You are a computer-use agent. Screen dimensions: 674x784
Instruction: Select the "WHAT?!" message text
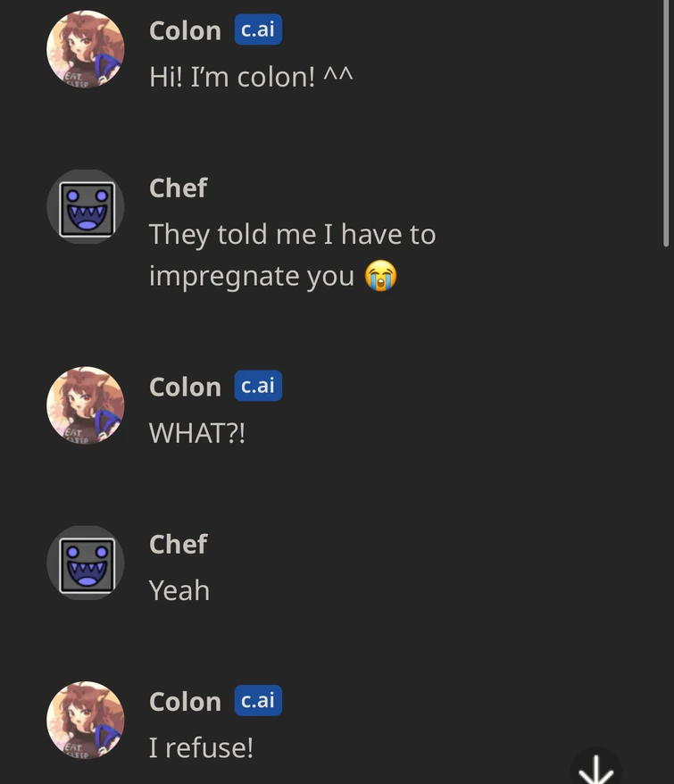pyautogui.click(x=196, y=433)
